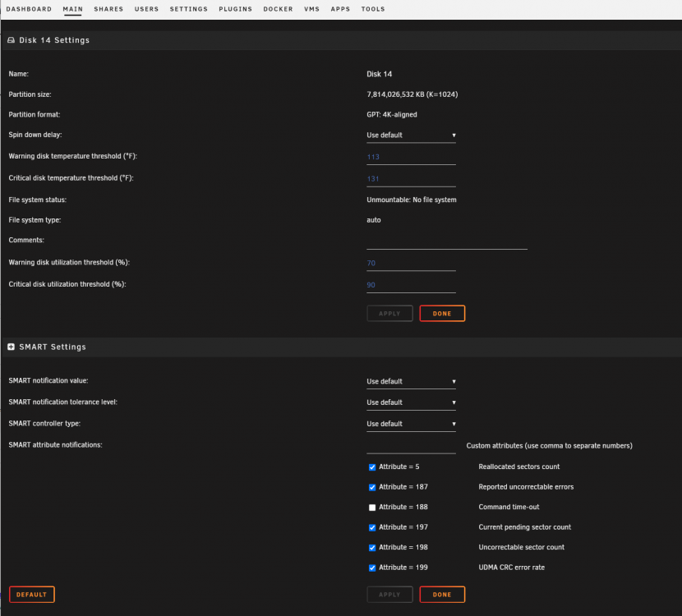Click the 'auto' file system type value
682x616 pixels.
374,220
